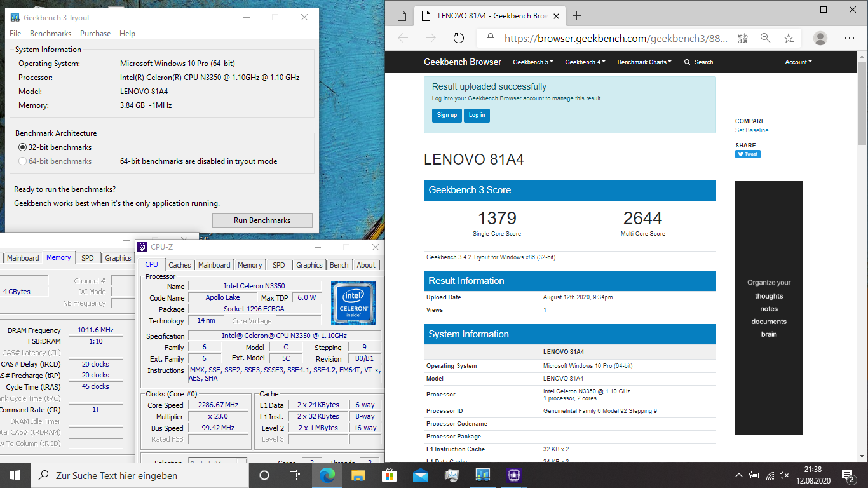Click DRAM Frequency value 1041.6 MHz

click(96, 330)
